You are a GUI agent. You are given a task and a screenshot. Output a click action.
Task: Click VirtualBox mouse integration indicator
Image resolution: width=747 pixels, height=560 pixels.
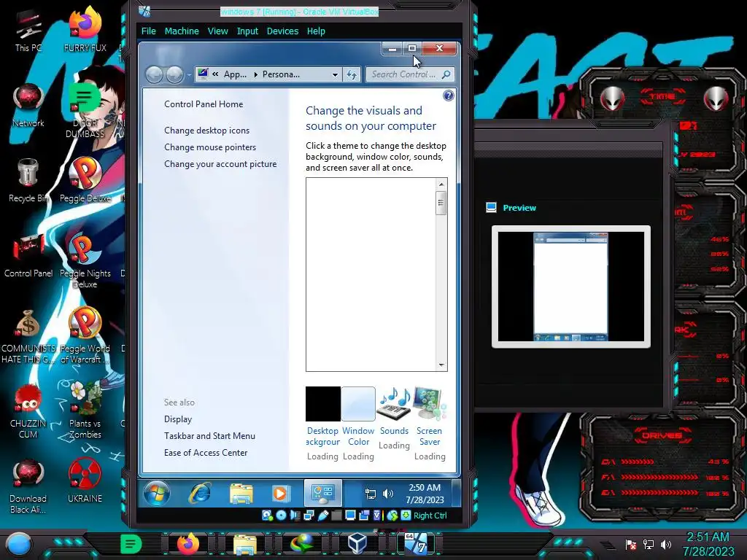click(x=392, y=516)
